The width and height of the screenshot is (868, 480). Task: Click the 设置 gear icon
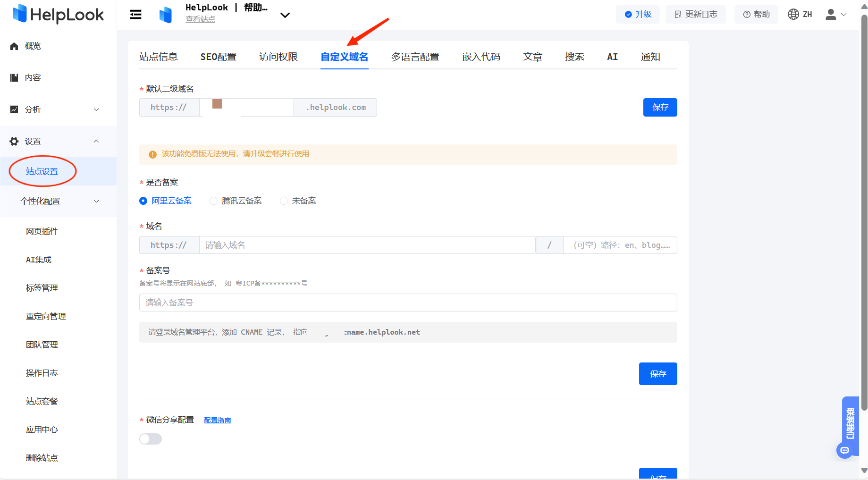14,141
